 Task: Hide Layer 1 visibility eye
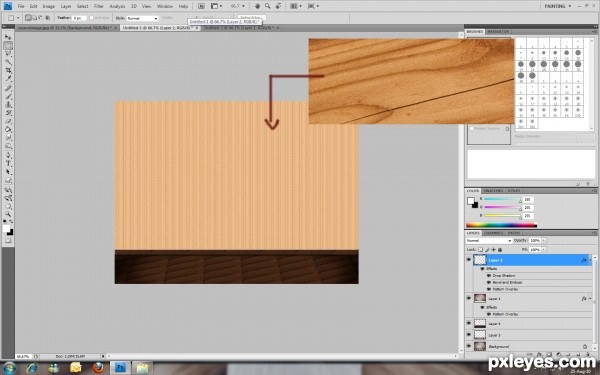pyautogui.click(x=469, y=298)
